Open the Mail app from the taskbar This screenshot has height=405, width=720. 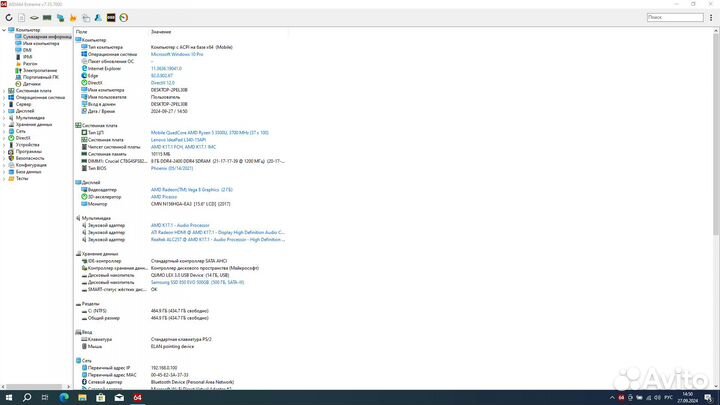(x=119, y=398)
